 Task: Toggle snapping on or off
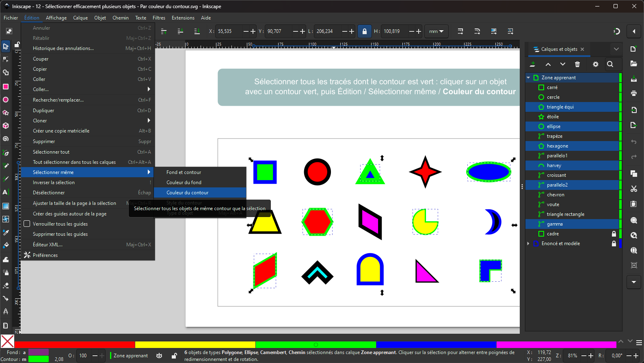617,31
